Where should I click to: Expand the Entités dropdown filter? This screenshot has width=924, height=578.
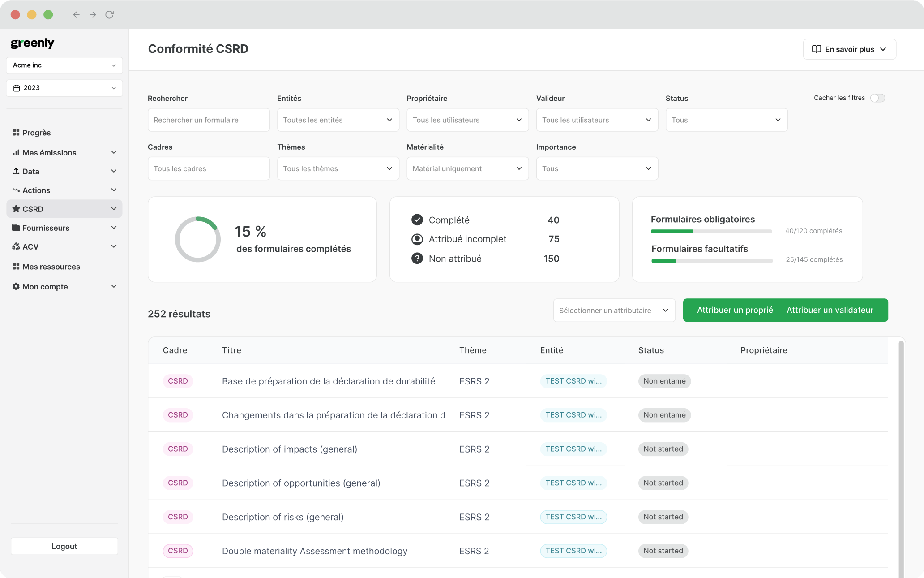click(x=336, y=120)
